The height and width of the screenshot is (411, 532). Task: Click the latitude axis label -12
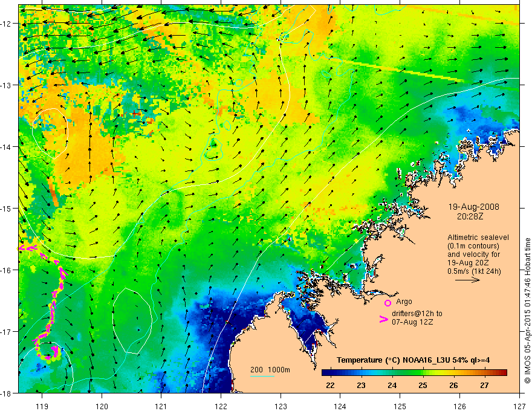click(x=6, y=24)
